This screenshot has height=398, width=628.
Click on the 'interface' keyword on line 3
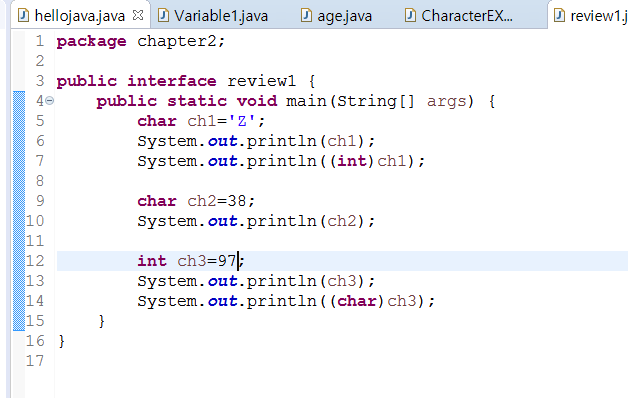(172, 81)
